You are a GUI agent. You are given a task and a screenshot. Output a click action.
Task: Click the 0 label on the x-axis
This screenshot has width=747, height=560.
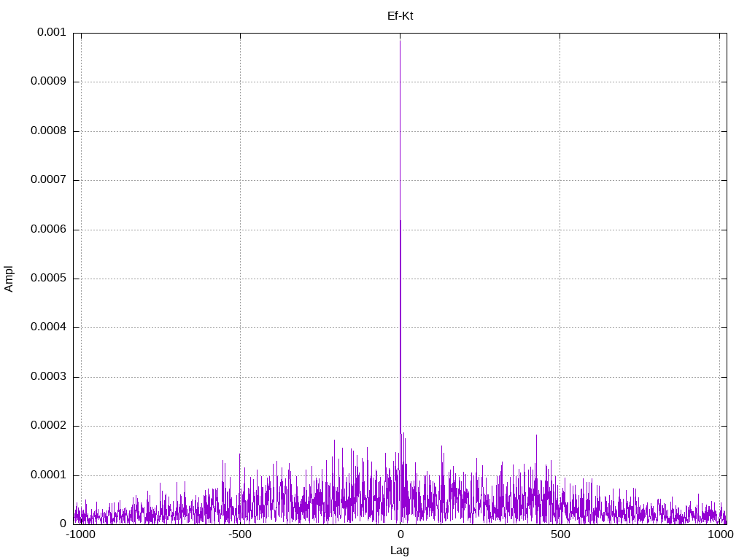[x=400, y=534]
